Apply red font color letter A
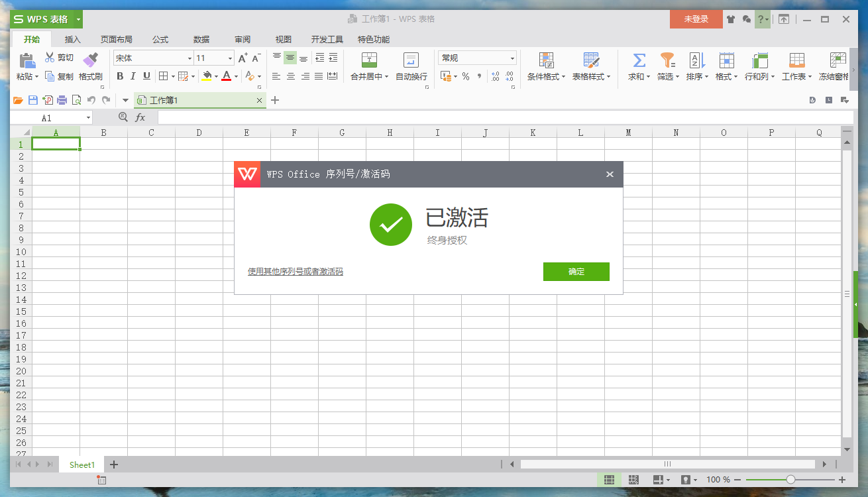The image size is (868, 497). coord(227,76)
